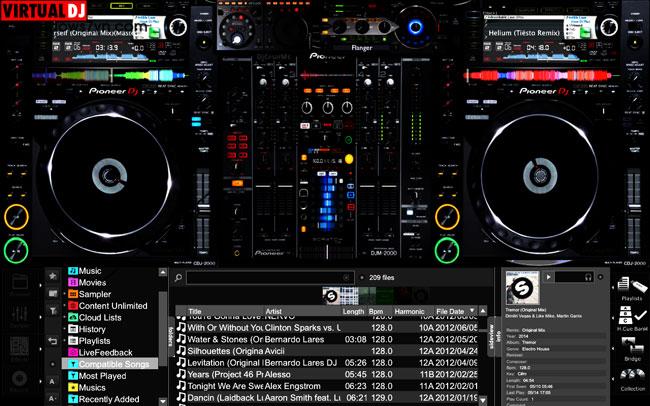Select Recently Added filter folder
Viewport: 650px width, 406px height.
coord(104,399)
